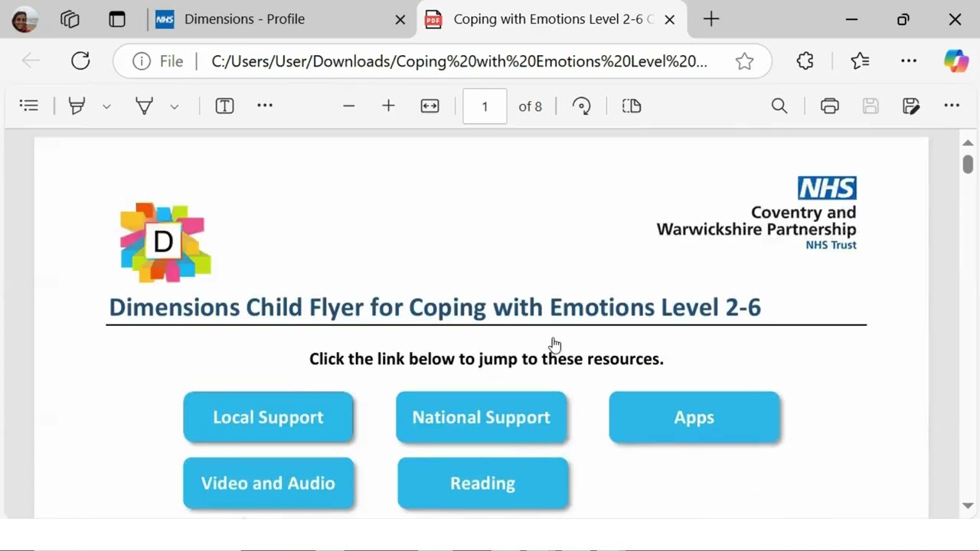Click the vertical scrollbar up arrow
The image size is (980, 551).
(x=968, y=143)
